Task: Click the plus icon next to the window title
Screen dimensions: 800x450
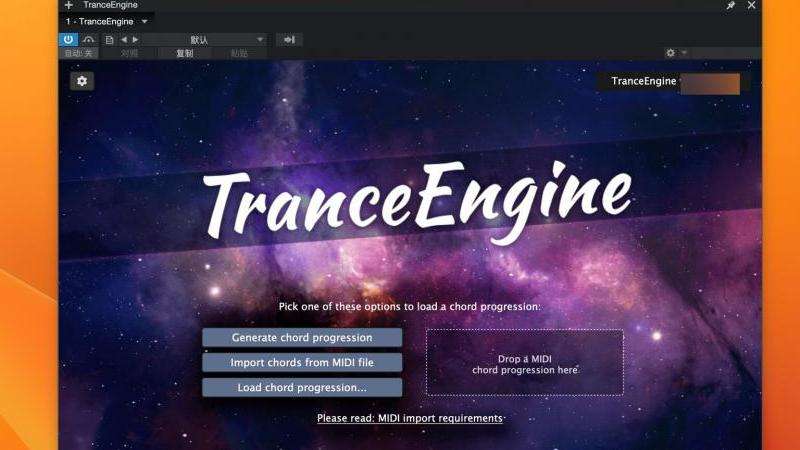Action: pos(69,5)
